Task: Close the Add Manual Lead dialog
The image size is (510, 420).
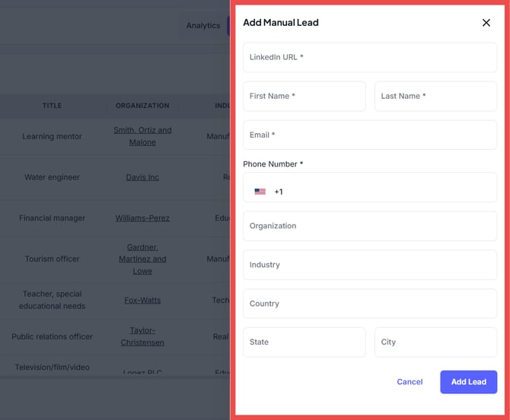Action: click(486, 23)
